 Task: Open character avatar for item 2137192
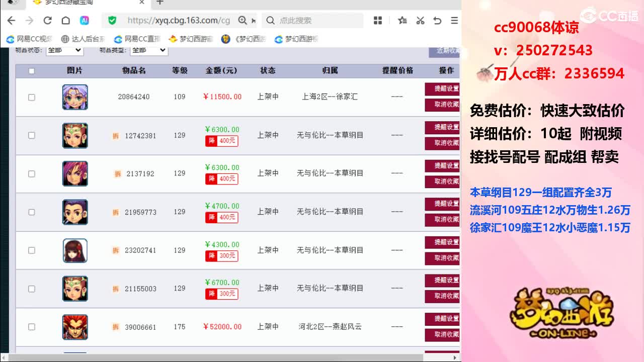coord(75,173)
